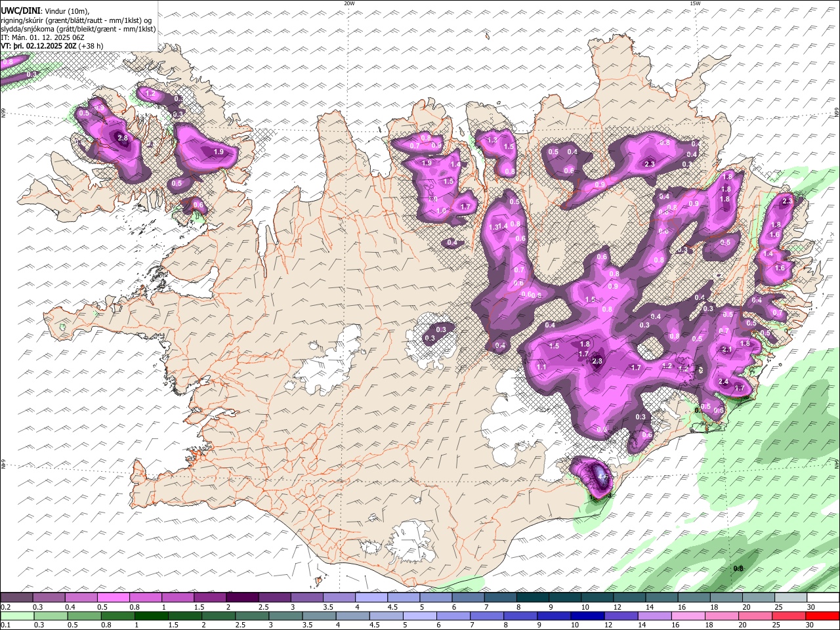The image size is (840, 630).
Task: Click the light gray swatch labeled 25 in the upper legend row
Action: click(x=789, y=598)
